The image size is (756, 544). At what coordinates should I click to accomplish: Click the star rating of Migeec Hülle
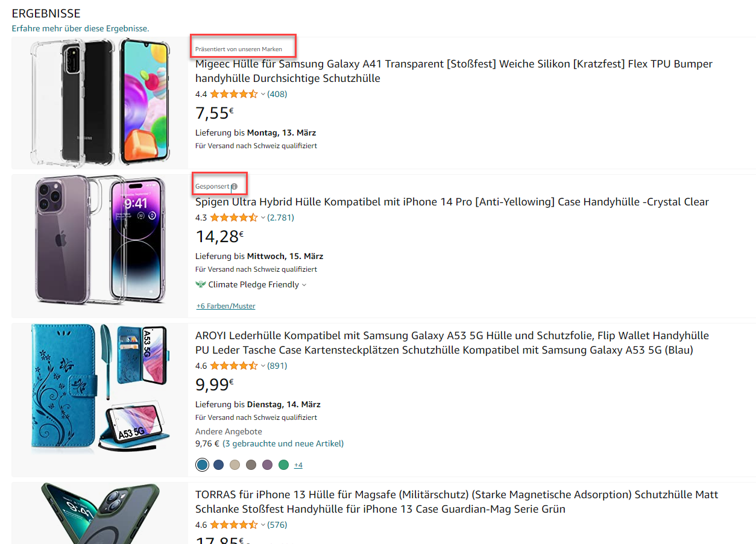coord(234,94)
